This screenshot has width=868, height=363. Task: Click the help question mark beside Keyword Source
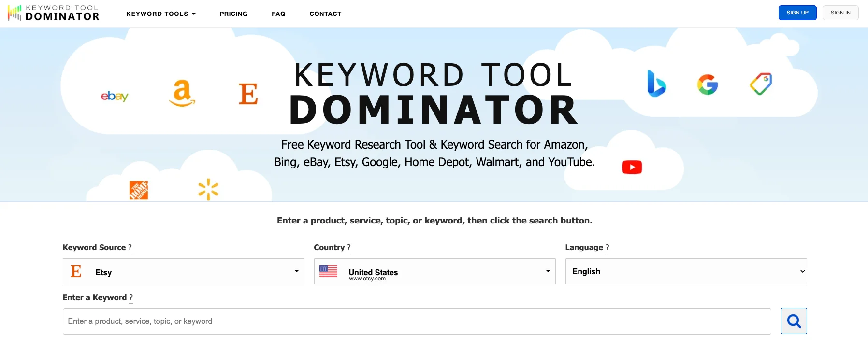[x=130, y=247]
